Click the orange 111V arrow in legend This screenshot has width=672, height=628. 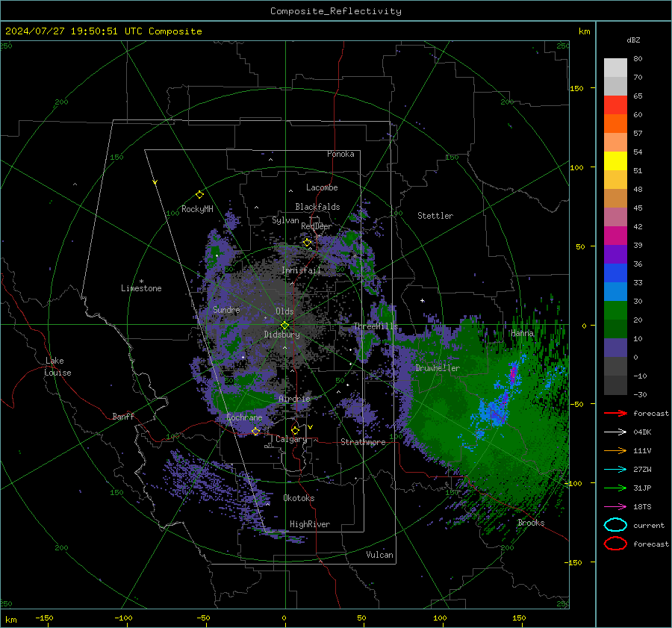(615, 450)
